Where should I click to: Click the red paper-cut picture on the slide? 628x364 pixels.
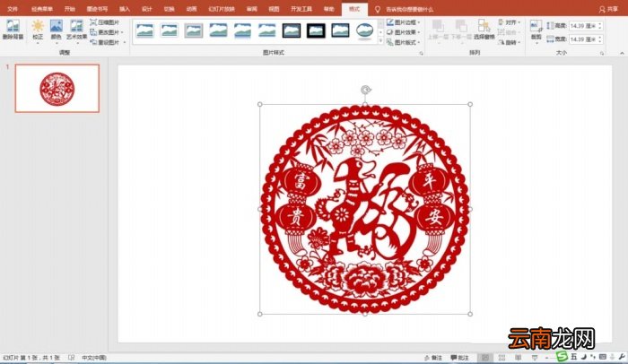[365, 209]
